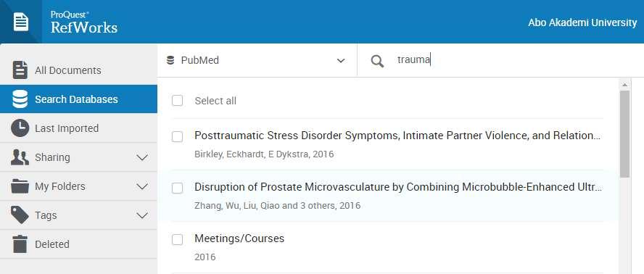
Task: Open the Deleted trash can icon
Action: (20, 244)
